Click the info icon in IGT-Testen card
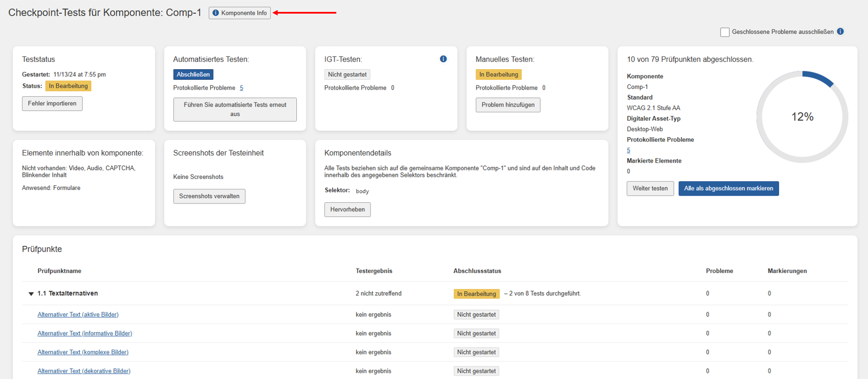This screenshot has height=383, width=868. pos(443,59)
